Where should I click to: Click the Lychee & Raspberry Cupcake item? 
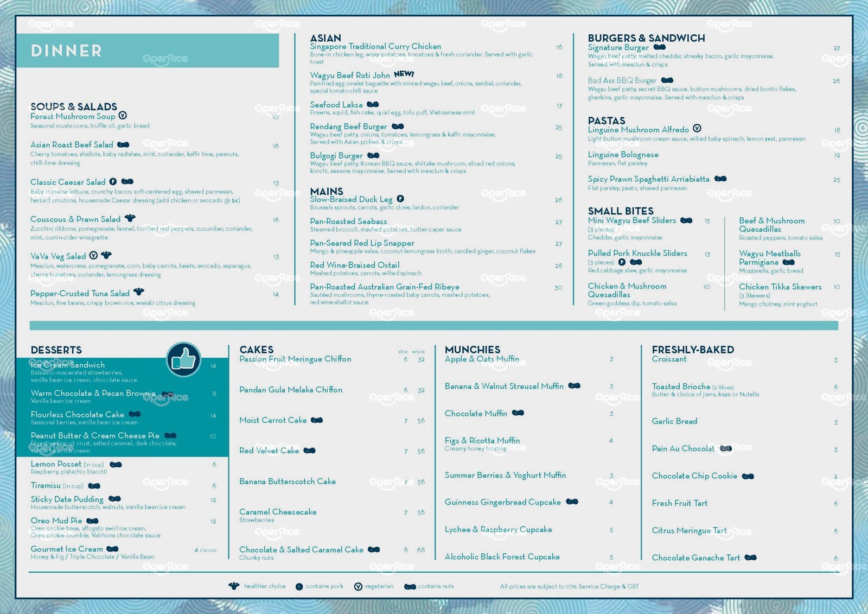pyautogui.click(x=498, y=529)
